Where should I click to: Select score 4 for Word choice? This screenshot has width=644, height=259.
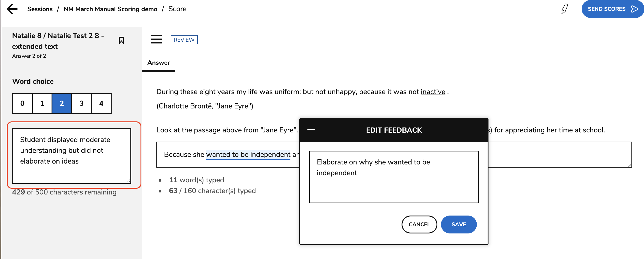(101, 103)
